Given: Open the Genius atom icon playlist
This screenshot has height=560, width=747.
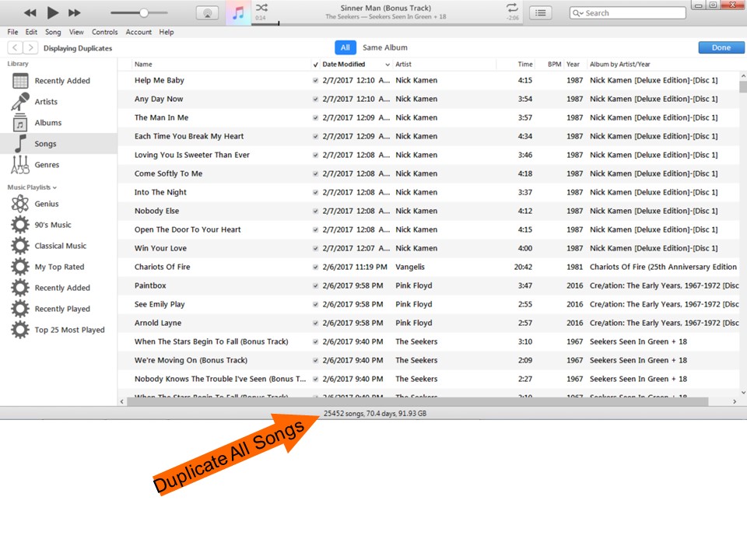Looking at the screenshot, I should [20, 204].
